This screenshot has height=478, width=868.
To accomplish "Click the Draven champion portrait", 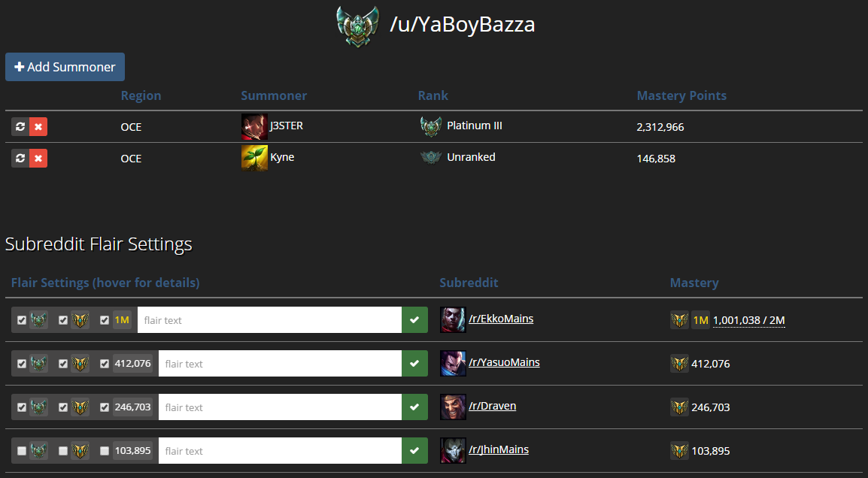I will pos(453,407).
